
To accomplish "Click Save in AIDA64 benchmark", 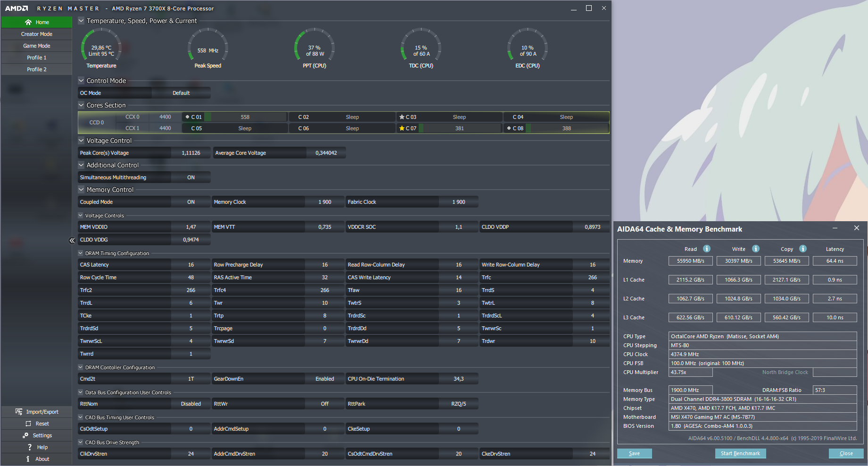I will [x=635, y=453].
